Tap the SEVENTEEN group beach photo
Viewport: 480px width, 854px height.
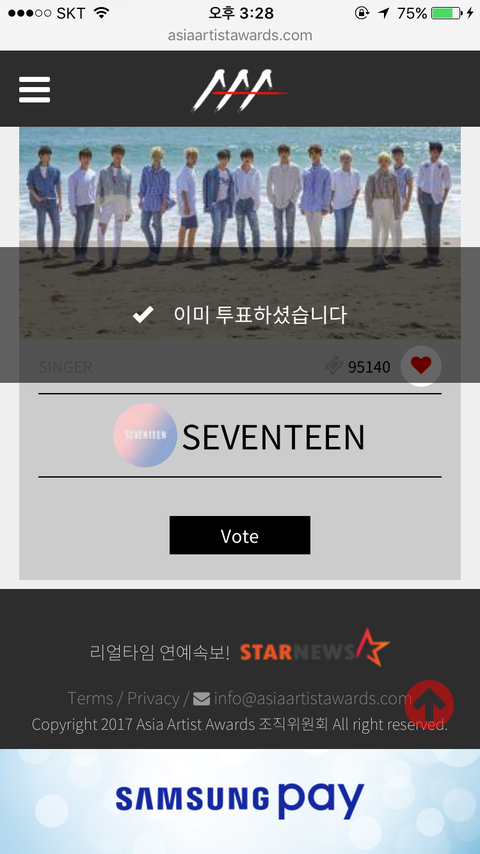(240, 233)
